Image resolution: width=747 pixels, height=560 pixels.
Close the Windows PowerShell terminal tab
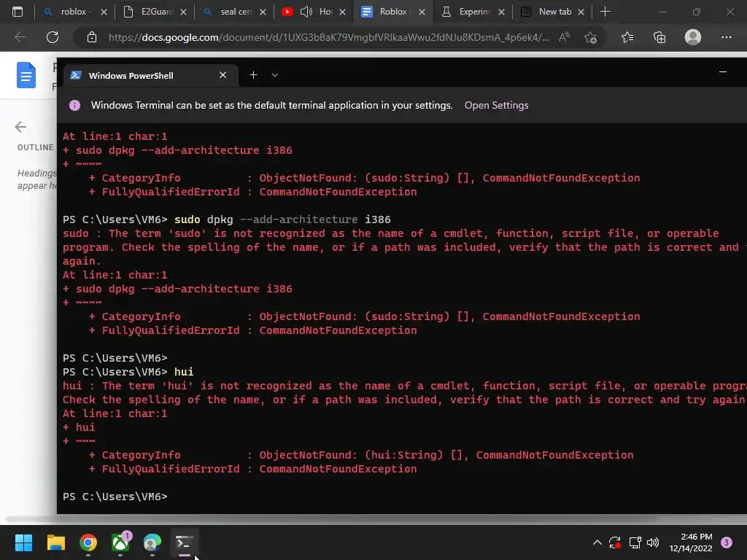[x=223, y=75]
